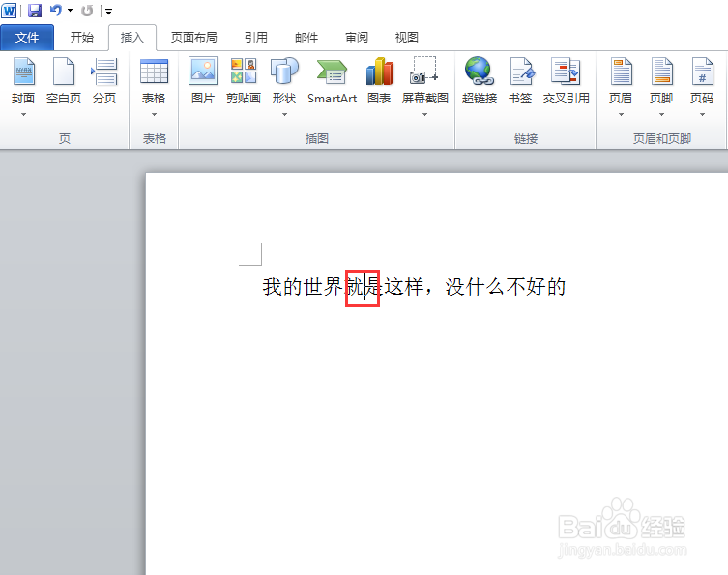
Task: Save the document with the floppy disk icon
Action: 35,11
